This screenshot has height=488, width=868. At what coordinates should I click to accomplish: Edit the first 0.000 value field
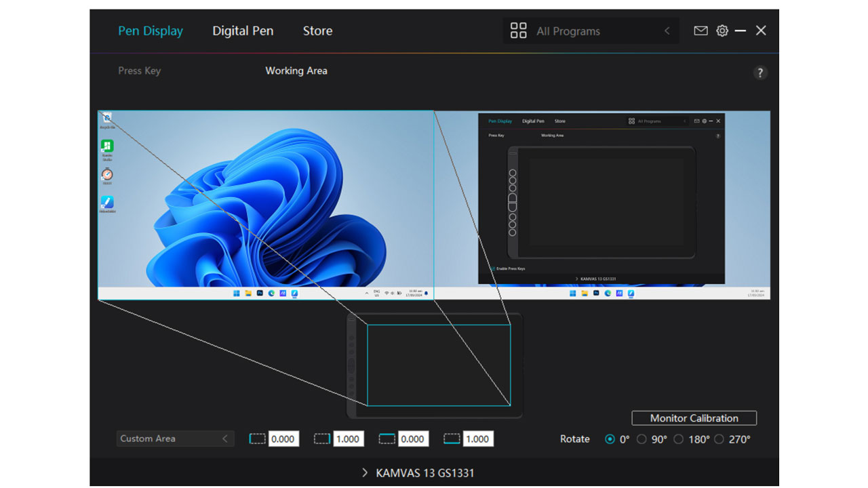tap(283, 439)
